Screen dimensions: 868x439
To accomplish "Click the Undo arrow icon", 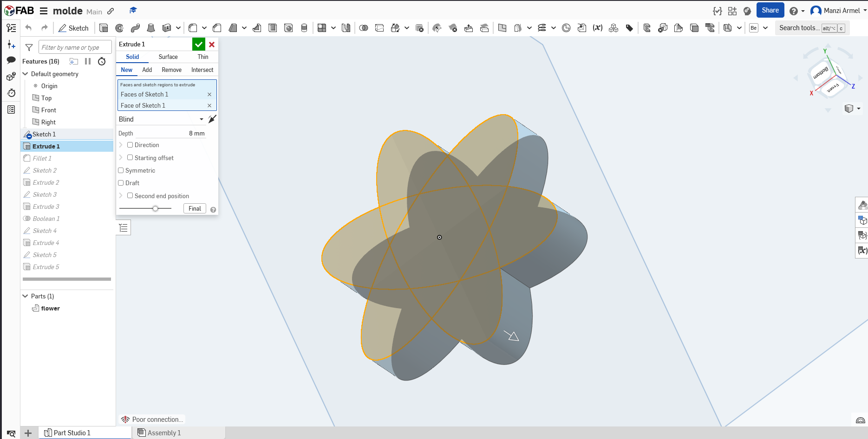I will pyautogui.click(x=28, y=28).
